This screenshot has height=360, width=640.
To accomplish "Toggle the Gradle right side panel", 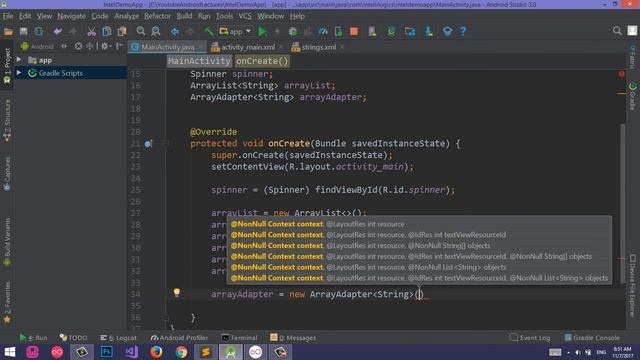I will (x=633, y=96).
